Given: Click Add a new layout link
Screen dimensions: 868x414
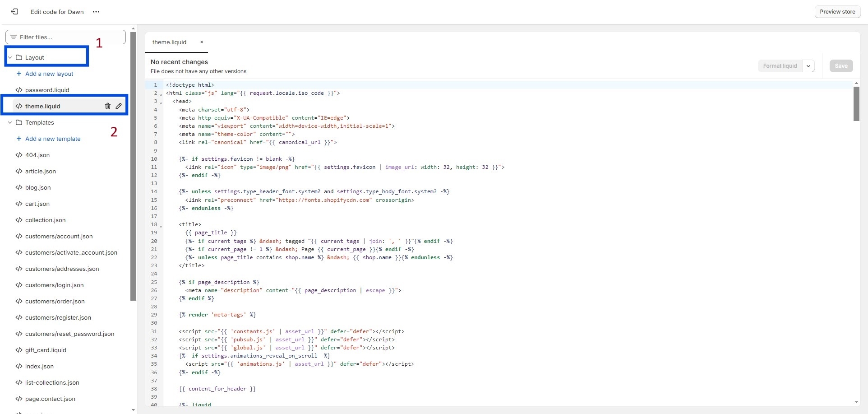Looking at the screenshot, I should pos(49,74).
